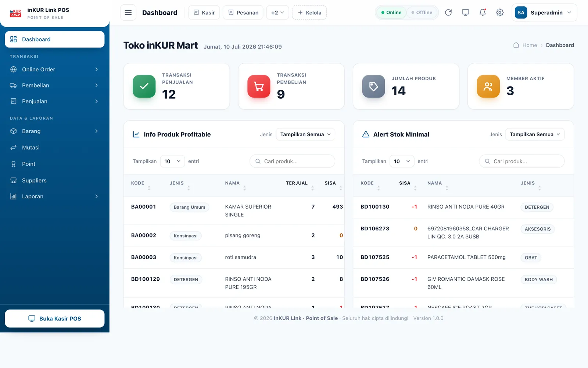Switch to Offline mode
This screenshot has width=588, height=368.
tap(422, 13)
